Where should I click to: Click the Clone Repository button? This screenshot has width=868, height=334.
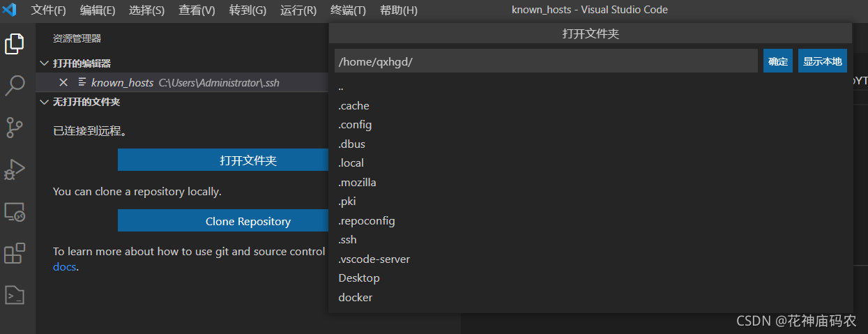(223, 222)
